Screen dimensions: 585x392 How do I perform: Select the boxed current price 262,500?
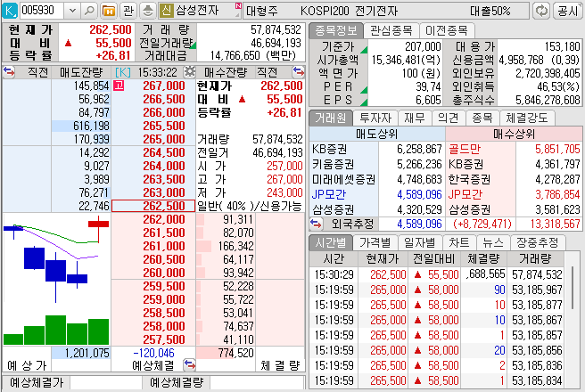coord(153,206)
